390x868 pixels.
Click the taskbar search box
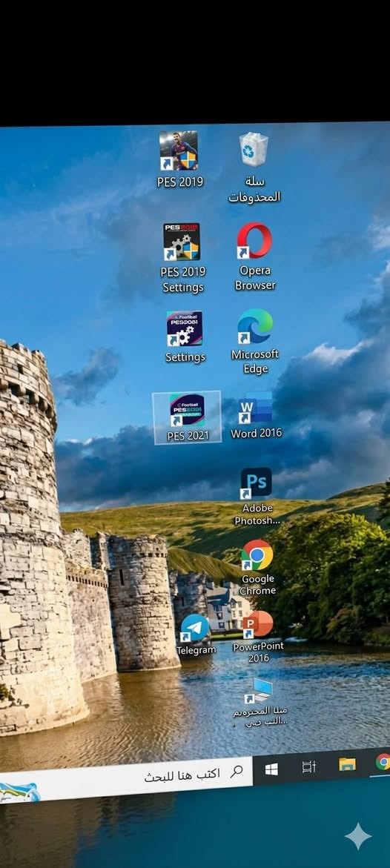point(126,781)
